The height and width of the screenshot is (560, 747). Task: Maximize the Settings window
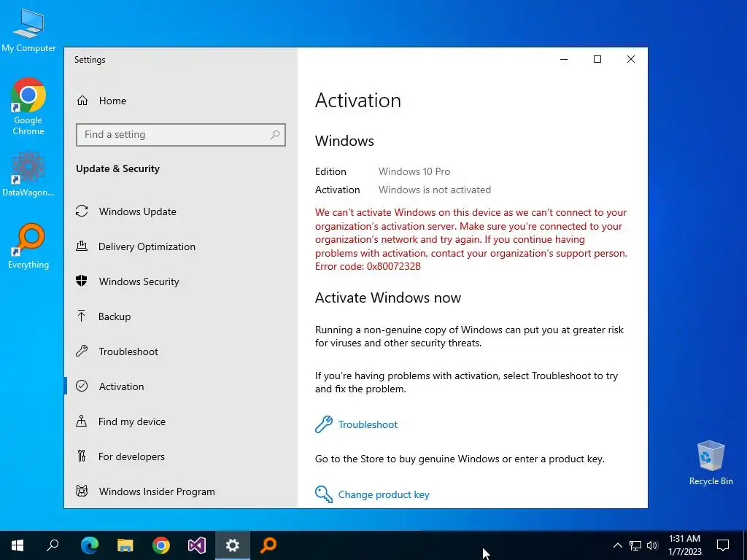point(597,59)
